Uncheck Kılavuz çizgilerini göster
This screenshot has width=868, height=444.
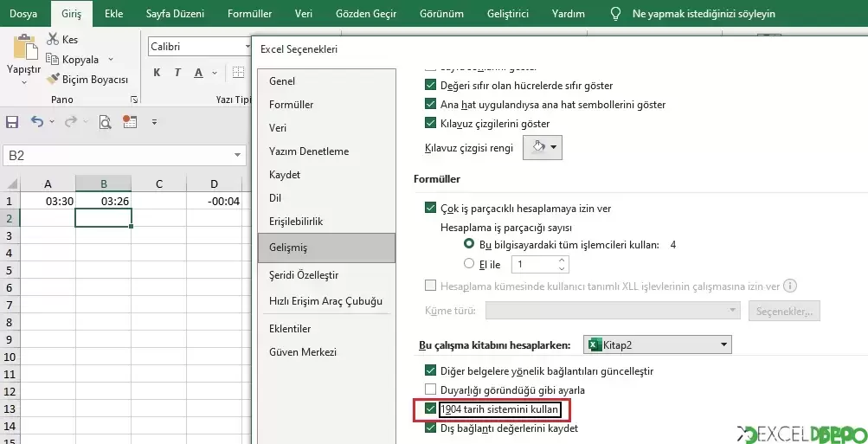(430, 123)
